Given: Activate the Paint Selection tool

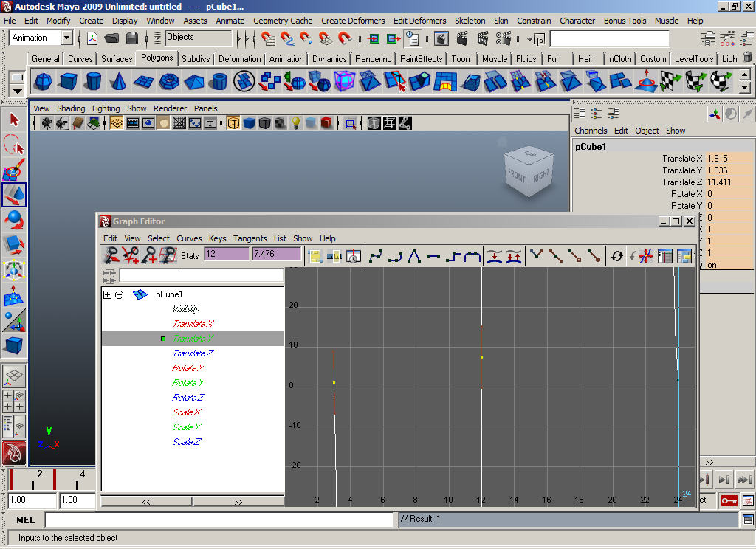Looking at the screenshot, I should [14, 169].
